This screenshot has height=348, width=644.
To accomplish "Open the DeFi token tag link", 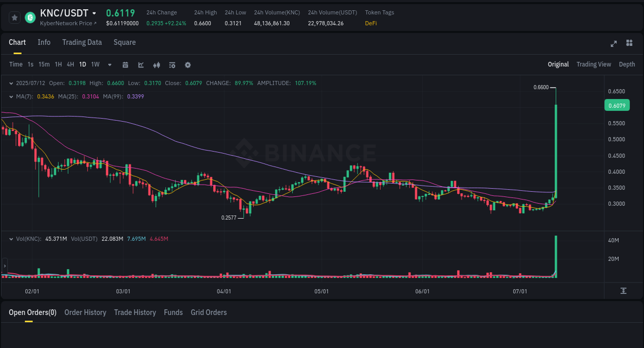I will (x=370, y=23).
